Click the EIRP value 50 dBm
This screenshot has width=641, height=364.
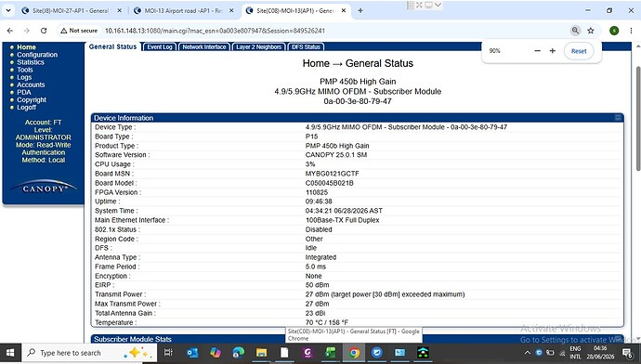[x=317, y=285]
